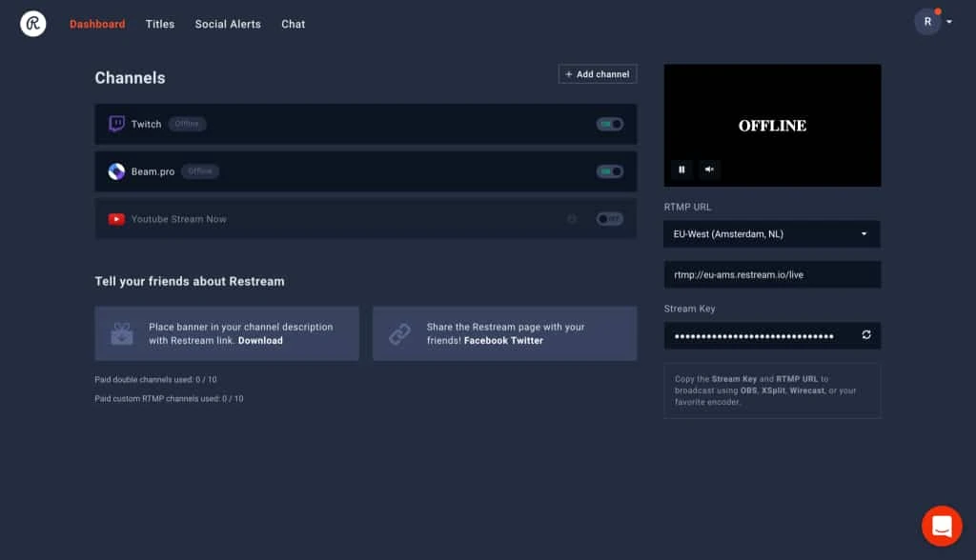Click the Beam.pro channel logo
This screenshot has height=560, width=976.
point(116,171)
